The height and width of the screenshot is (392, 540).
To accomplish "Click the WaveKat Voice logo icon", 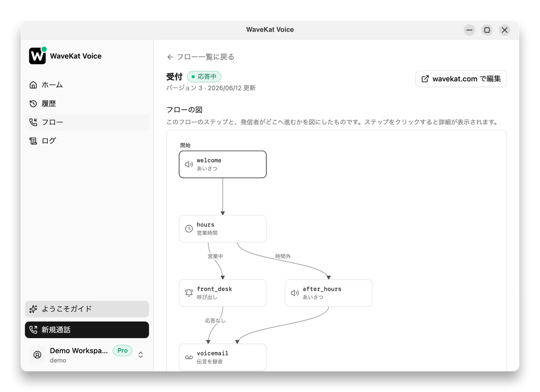I will tap(38, 56).
